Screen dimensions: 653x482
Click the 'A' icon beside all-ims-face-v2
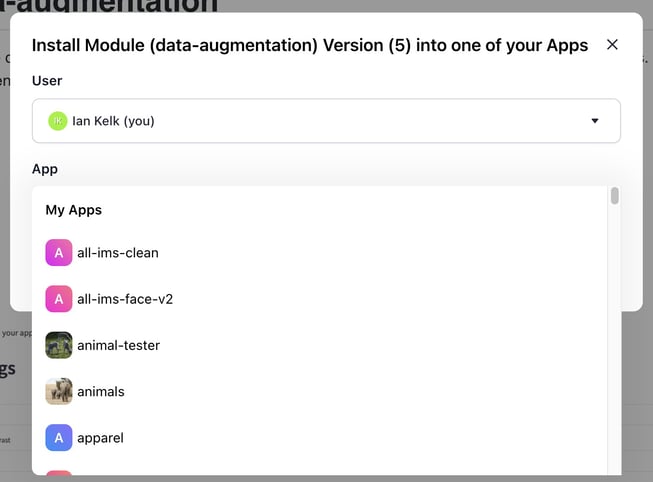59,299
